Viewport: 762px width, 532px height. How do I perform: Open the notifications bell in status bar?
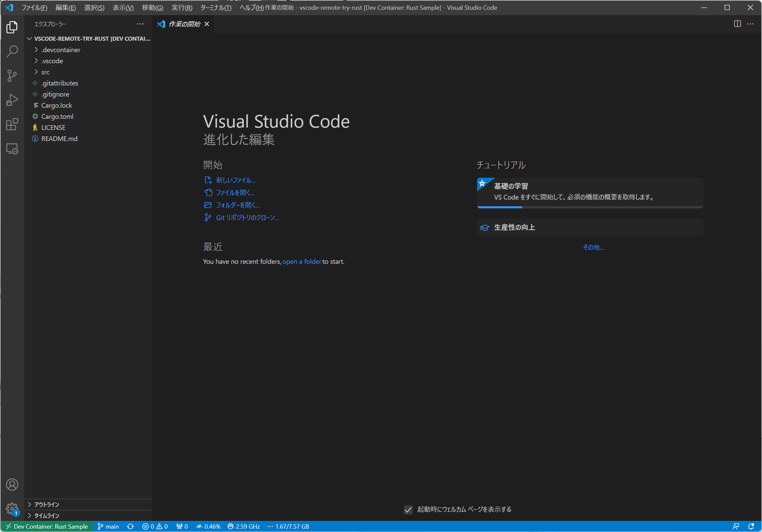(x=751, y=527)
